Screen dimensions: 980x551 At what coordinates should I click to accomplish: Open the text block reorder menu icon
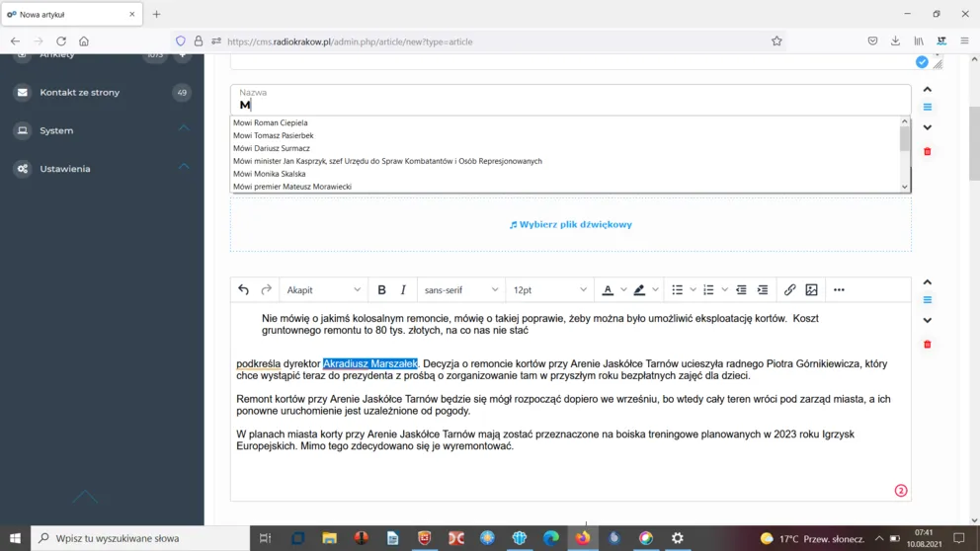928,300
